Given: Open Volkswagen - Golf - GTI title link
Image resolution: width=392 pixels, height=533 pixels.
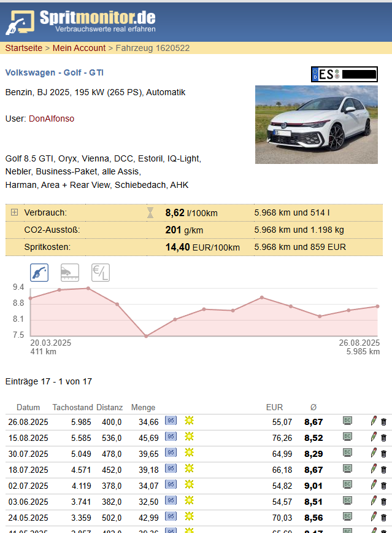Looking at the screenshot, I should [55, 72].
